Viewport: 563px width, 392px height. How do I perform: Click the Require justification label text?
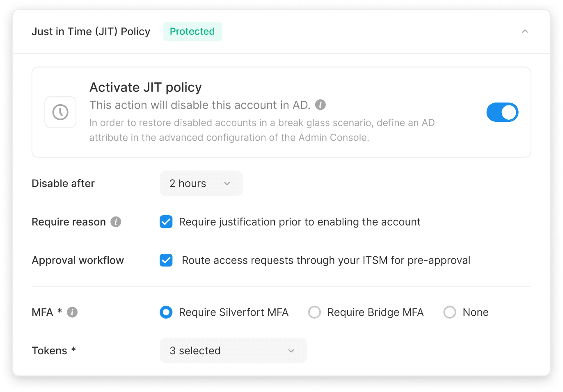click(x=300, y=222)
